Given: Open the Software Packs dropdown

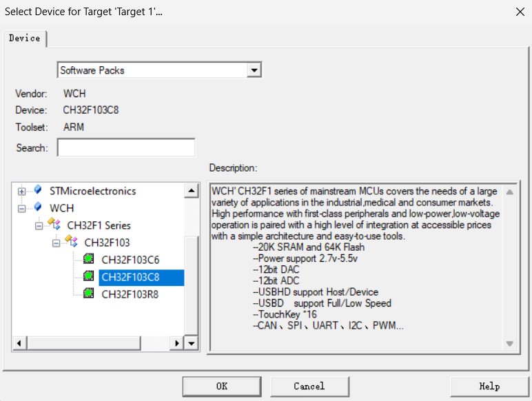Looking at the screenshot, I should point(254,70).
